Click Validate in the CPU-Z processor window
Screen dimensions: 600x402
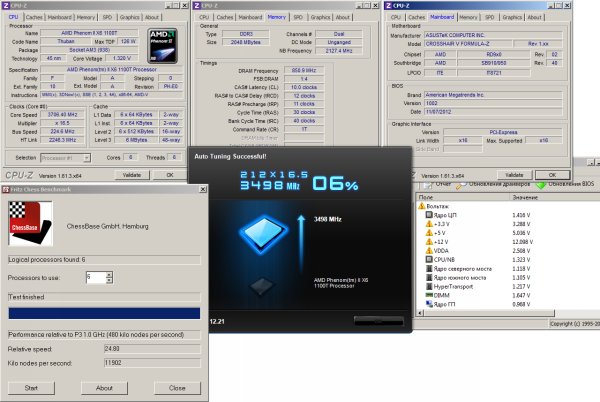pos(132,175)
